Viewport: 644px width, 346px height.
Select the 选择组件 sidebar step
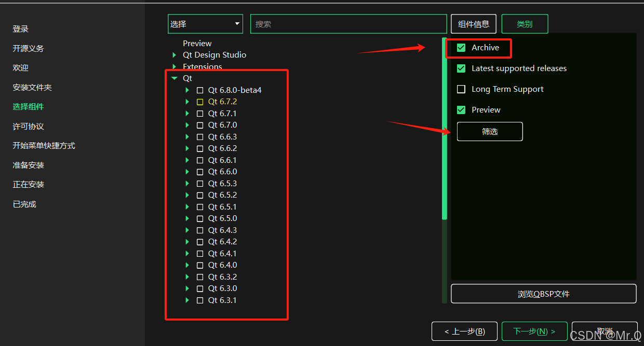(29, 107)
